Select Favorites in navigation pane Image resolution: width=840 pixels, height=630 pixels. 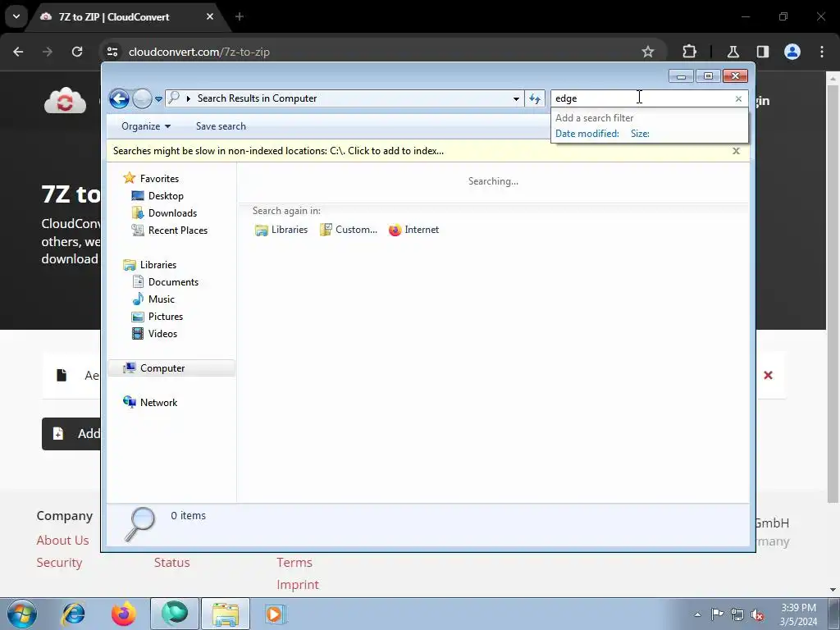tap(151, 178)
